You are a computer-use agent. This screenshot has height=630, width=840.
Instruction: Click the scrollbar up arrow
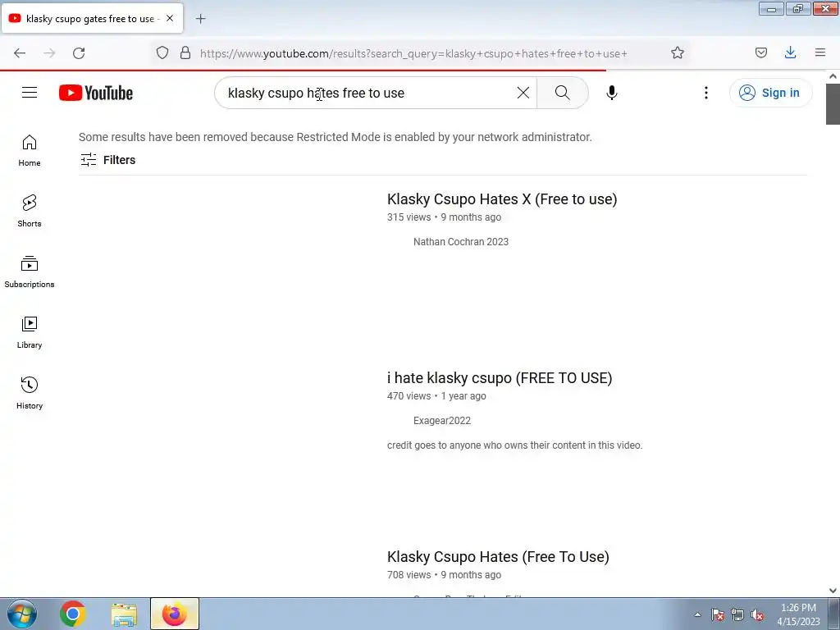(x=833, y=76)
